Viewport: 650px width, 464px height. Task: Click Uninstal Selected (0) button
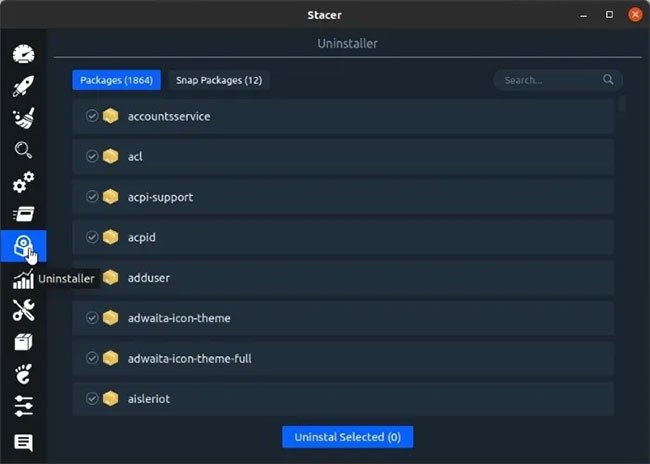coord(347,437)
